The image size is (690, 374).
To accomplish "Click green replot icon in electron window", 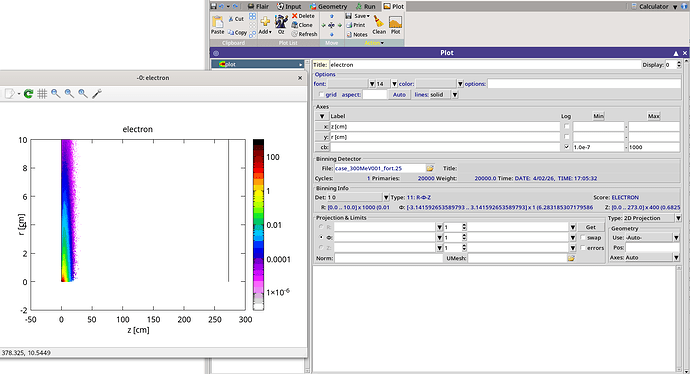I will click(28, 93).
